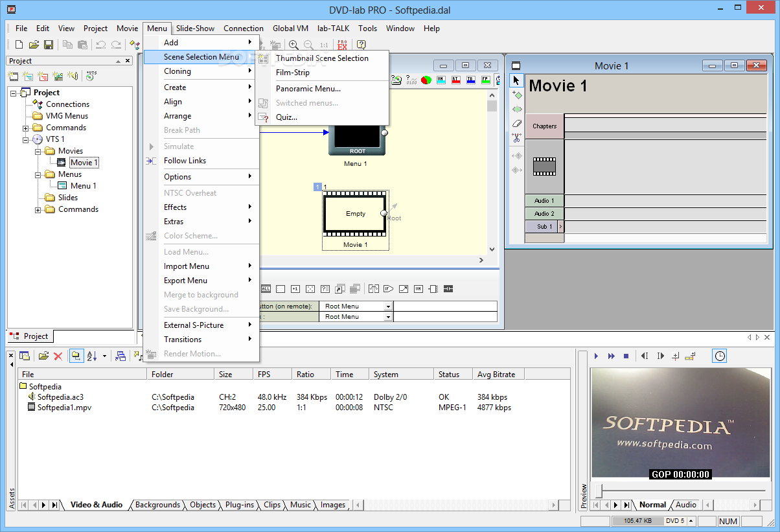Image resolution: width=780 pixels, height=532 pixels.
Task: Switch to the Plug-ins assets tab
Action: point(239,505)
